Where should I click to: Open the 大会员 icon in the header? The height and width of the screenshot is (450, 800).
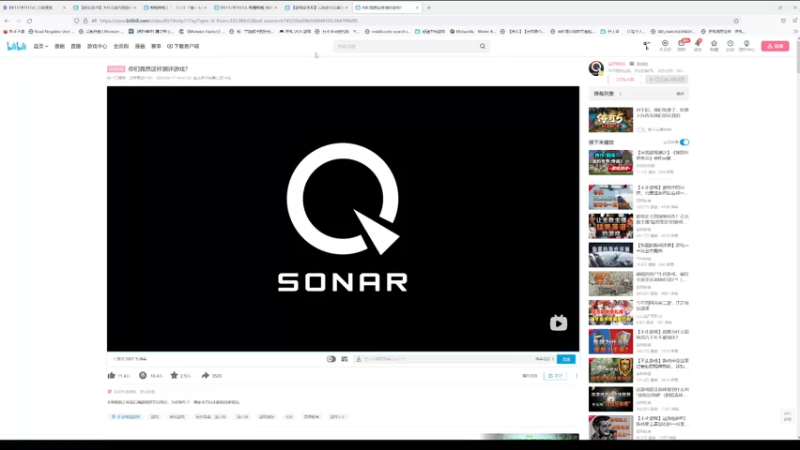pos(665,45)
